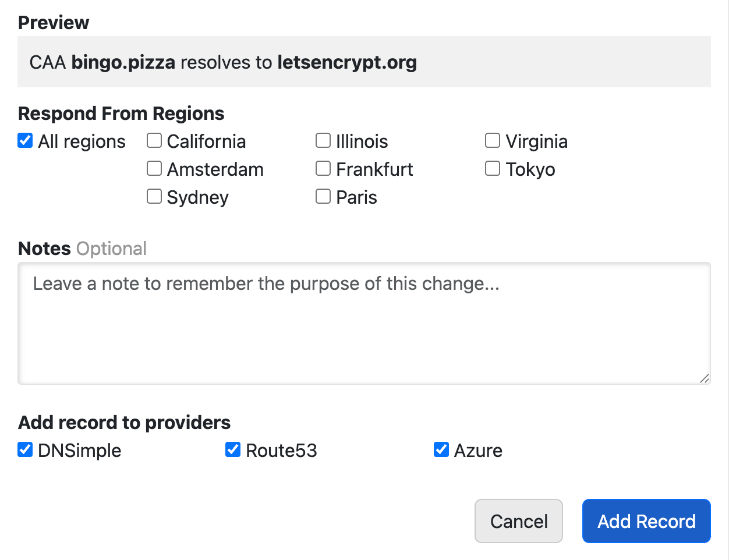729x560 pixels.
Task: Select the Tokyo region
Action: (x=493, y=168)
